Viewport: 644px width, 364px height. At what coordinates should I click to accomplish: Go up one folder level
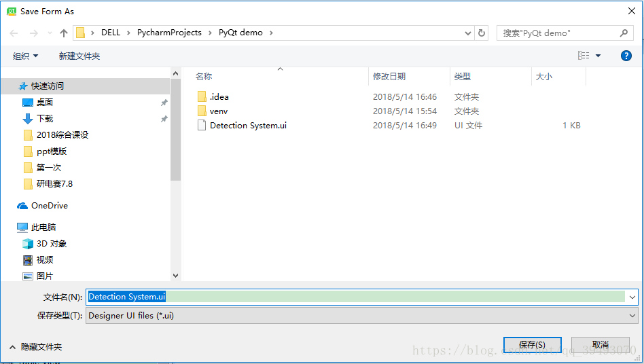click(x=63, y=33)
